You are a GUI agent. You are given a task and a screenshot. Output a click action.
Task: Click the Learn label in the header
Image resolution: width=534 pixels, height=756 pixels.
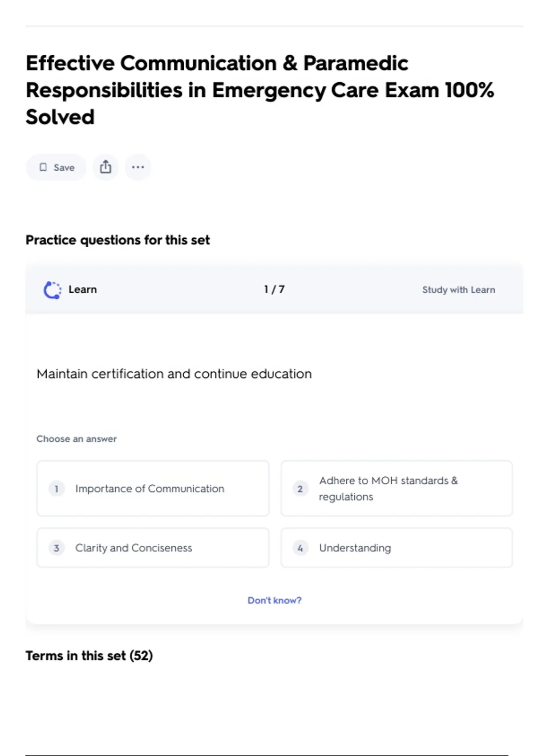[83, 290]
